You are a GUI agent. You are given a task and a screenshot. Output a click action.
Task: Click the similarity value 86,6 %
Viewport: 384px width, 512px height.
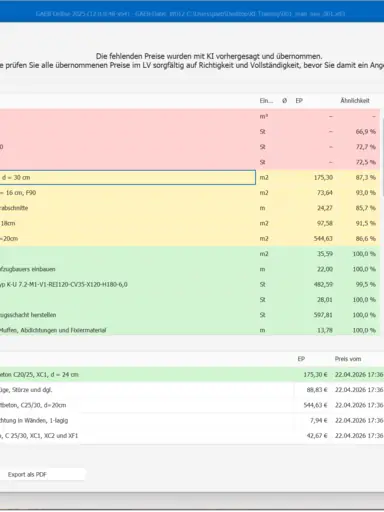(366, 239)
